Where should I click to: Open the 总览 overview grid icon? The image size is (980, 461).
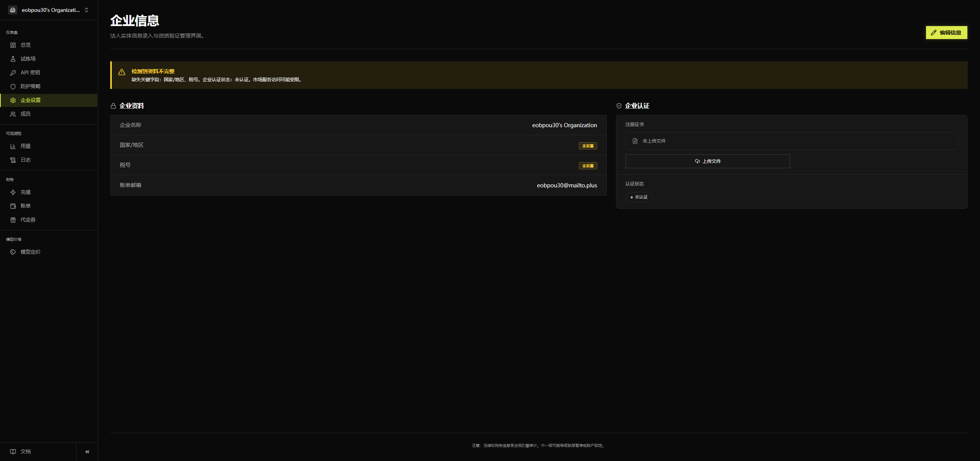point(13,45)
